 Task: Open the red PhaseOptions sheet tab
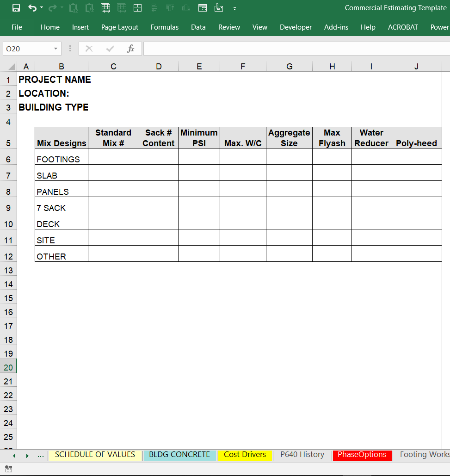(362, 455)
